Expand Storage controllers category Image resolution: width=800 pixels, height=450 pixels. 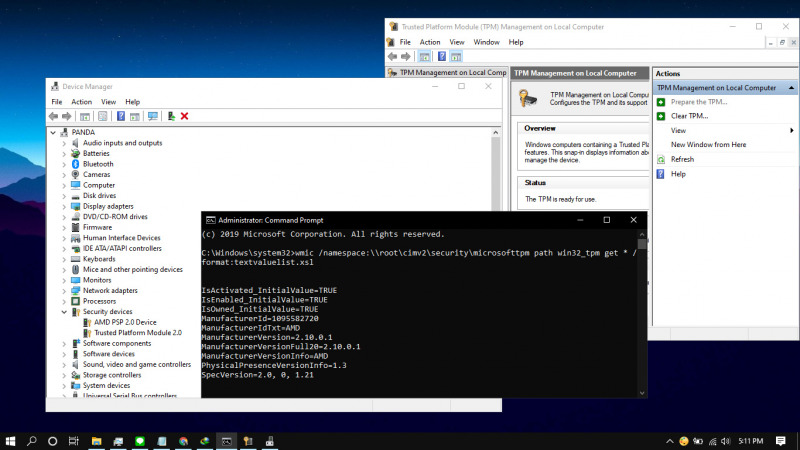64,376
